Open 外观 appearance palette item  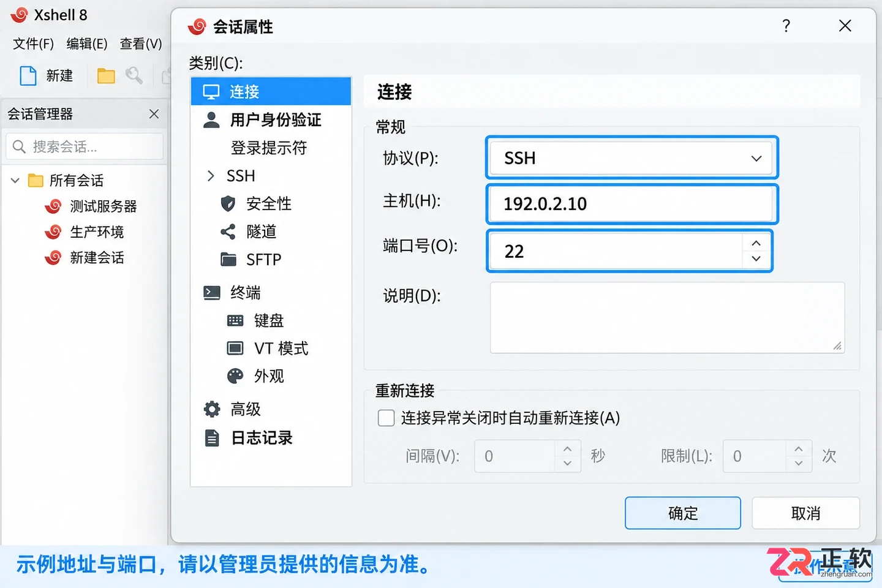click(x=255, y=376)
